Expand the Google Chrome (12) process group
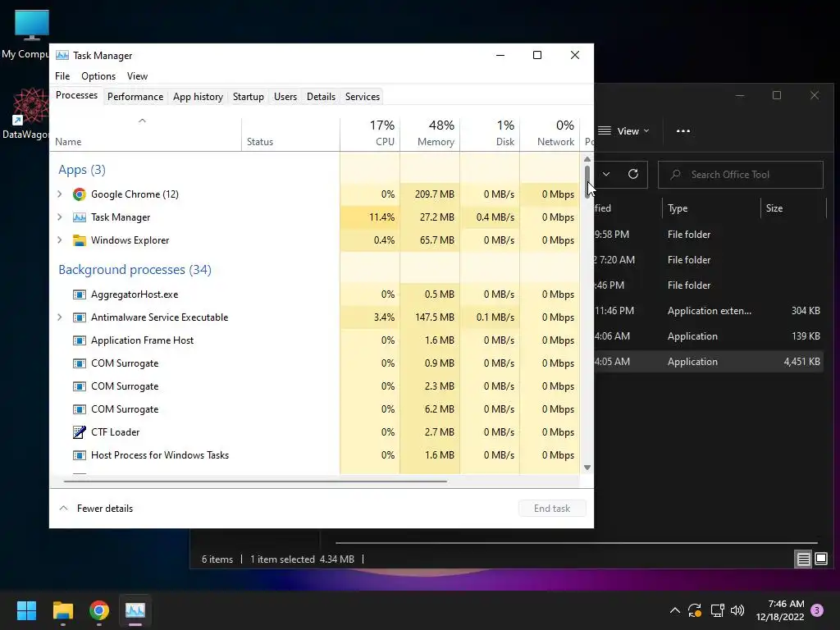This screenshot has width=840, height=630. (59, 194)
